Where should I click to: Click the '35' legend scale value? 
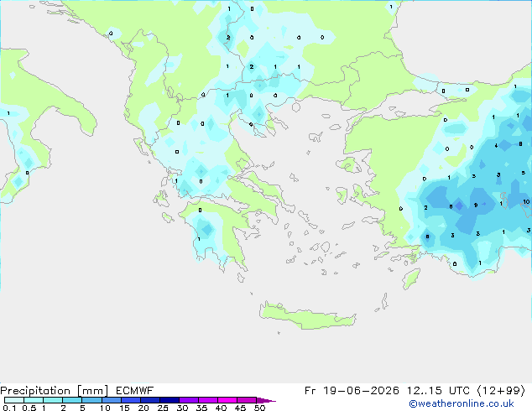(201, 408)
